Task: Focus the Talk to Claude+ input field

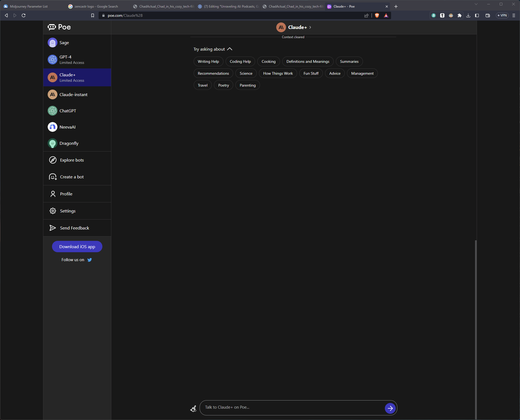Action: point(291,407)
